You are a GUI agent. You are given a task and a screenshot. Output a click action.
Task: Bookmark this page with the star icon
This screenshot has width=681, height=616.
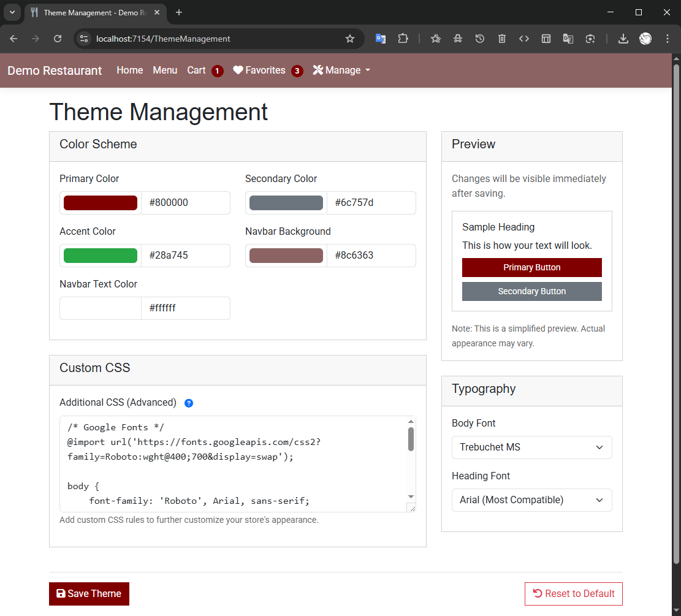coord(349,39)
